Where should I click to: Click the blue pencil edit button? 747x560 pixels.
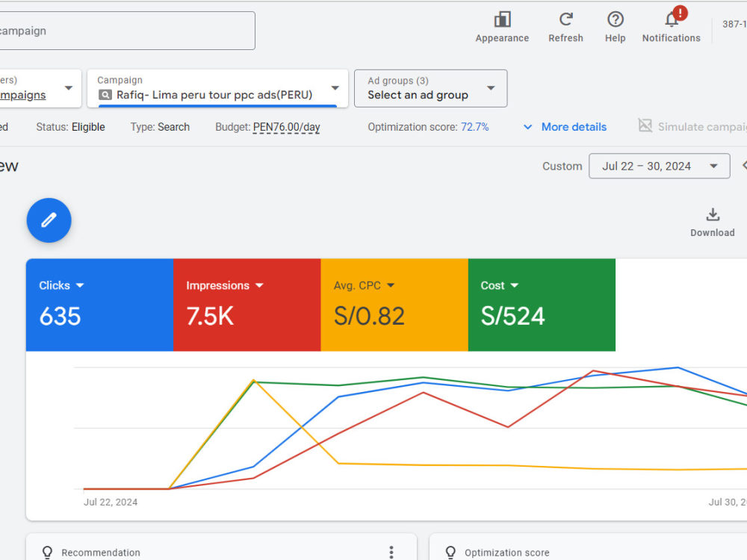(49, 220)
